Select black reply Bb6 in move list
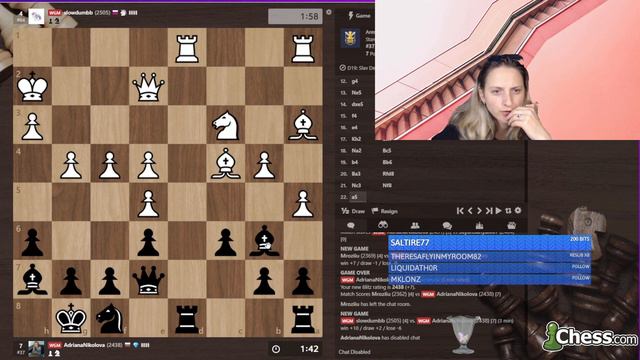 pyautogui.click(x=387, y=162)
